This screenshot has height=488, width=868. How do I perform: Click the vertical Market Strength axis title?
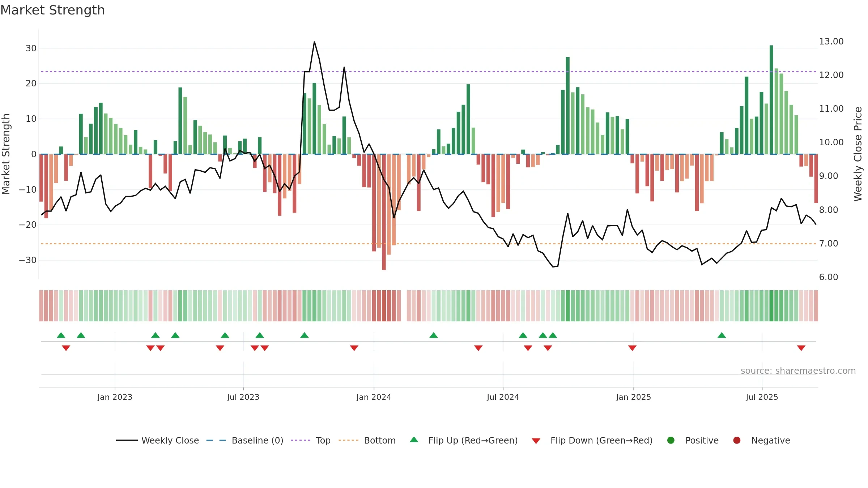coord(6,154)
